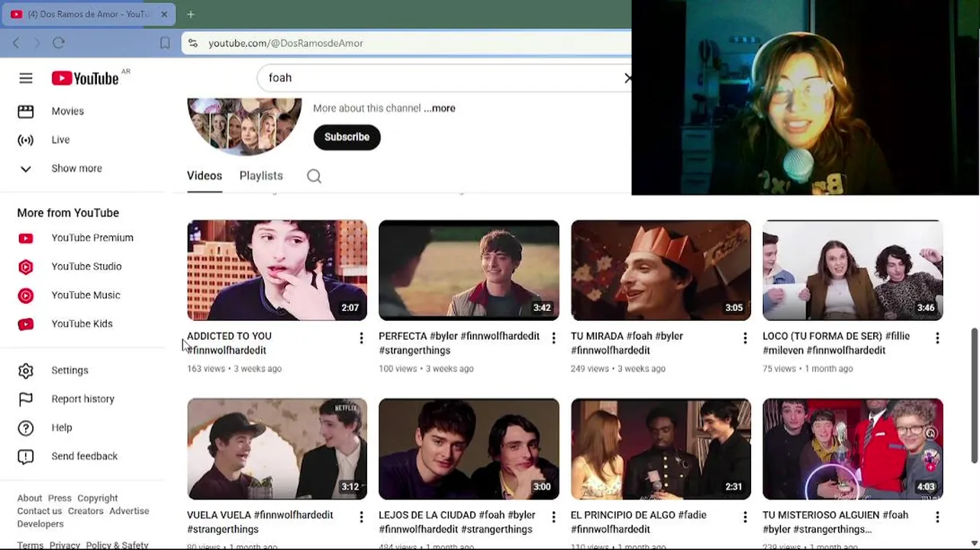Open the channel avatar image
The width and height of the screenshot is (980, 550).
tap(244, 126)
